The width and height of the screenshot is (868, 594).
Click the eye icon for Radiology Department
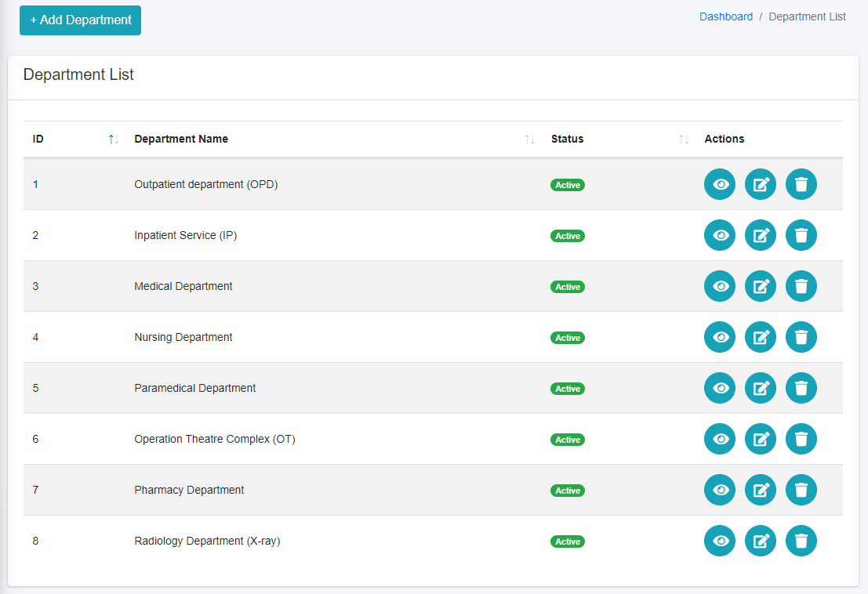click(719, 541)
